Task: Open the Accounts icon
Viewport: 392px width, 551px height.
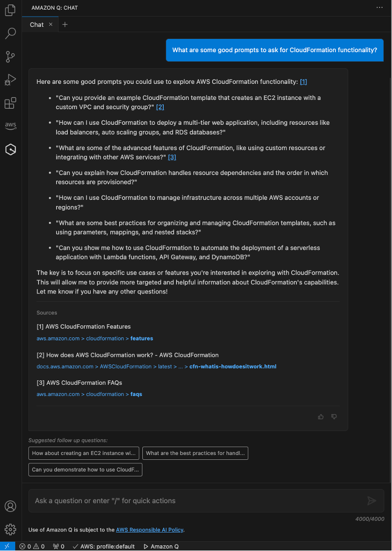Action: click(x=10, y=506)
